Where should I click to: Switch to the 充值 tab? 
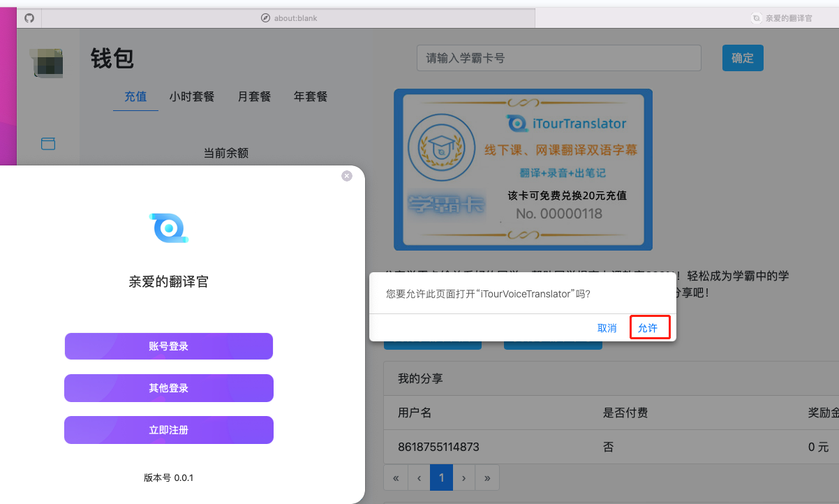135,97
